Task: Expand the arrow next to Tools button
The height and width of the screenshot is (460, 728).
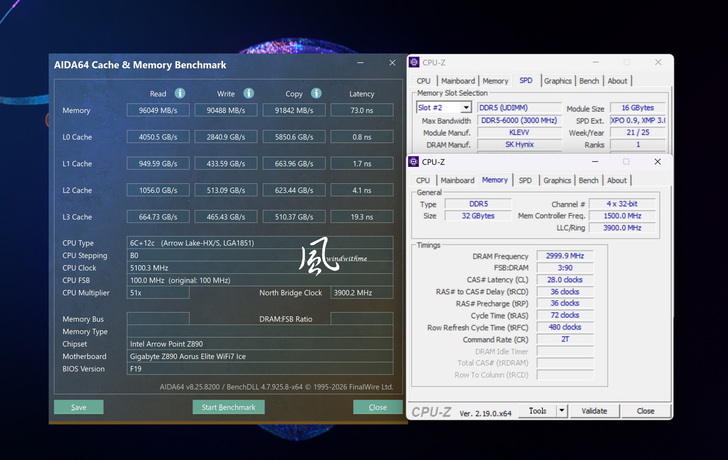Action: [x=562, y=410]
